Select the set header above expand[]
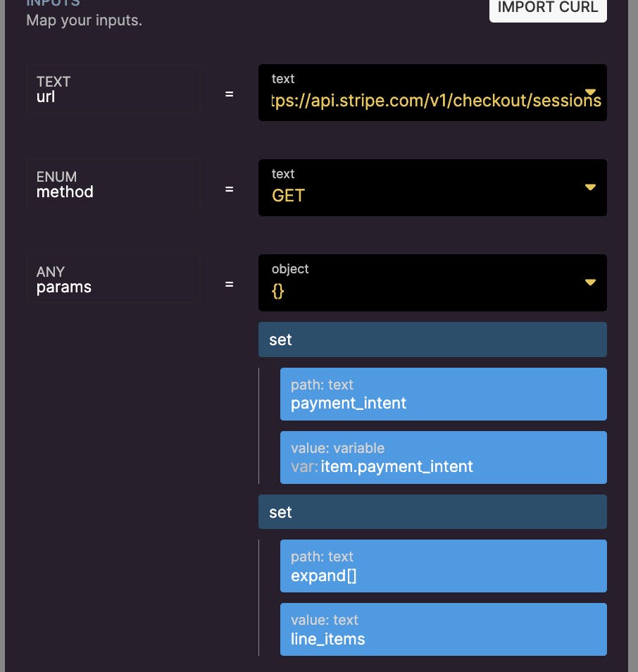This screenshot has width=638, height=672. [x=432, y=512]
